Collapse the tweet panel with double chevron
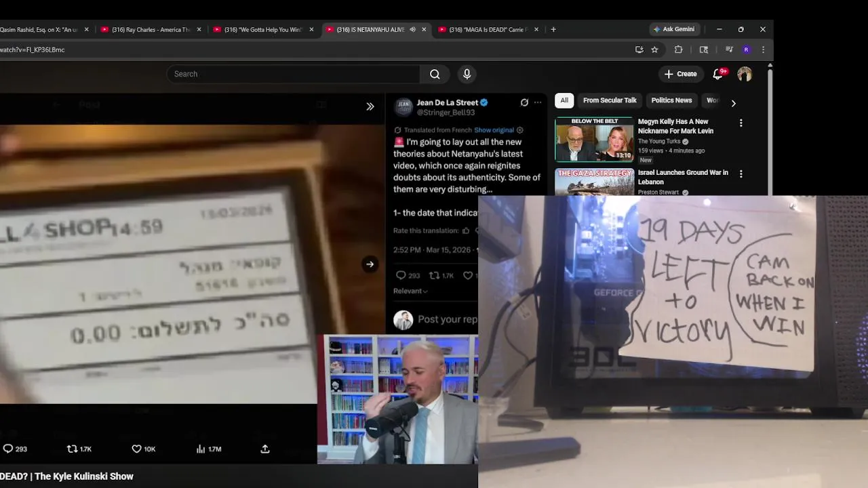 click(x=370, y=106)
